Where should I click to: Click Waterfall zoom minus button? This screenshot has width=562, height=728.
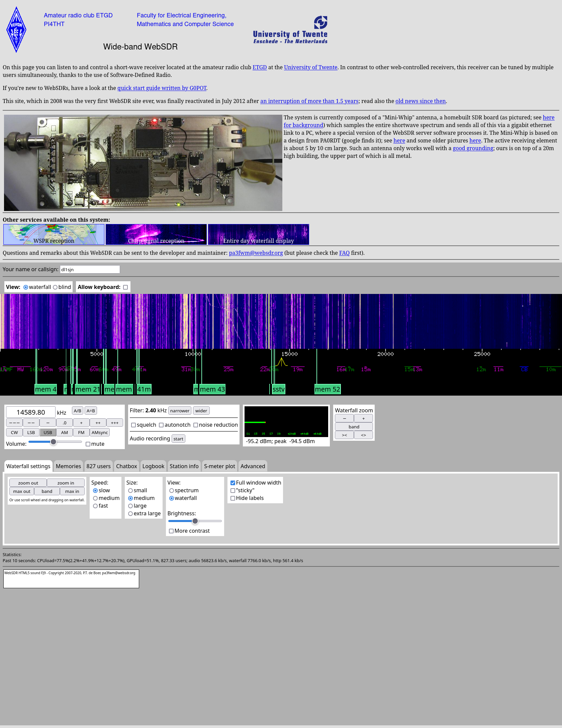(344, 418)
